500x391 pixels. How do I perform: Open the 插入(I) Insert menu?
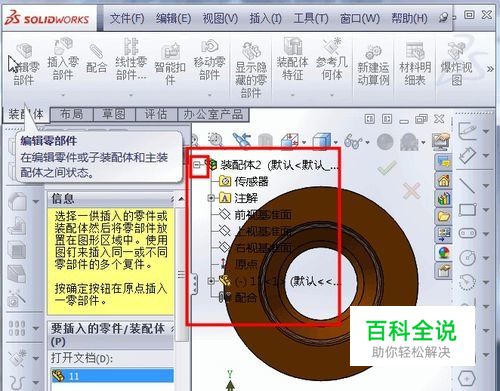(x=266, y=18)
